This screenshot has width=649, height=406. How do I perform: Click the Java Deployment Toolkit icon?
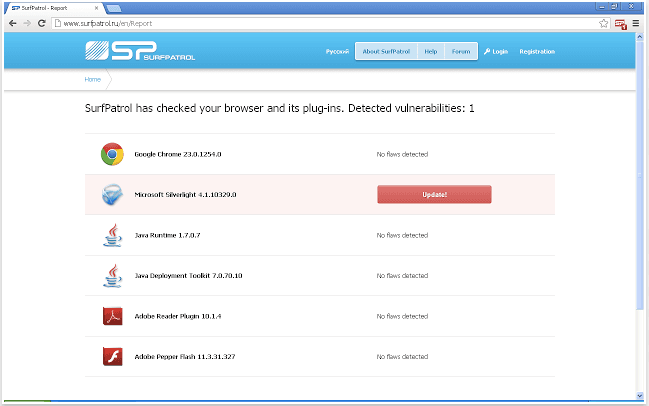coord(111,275)
